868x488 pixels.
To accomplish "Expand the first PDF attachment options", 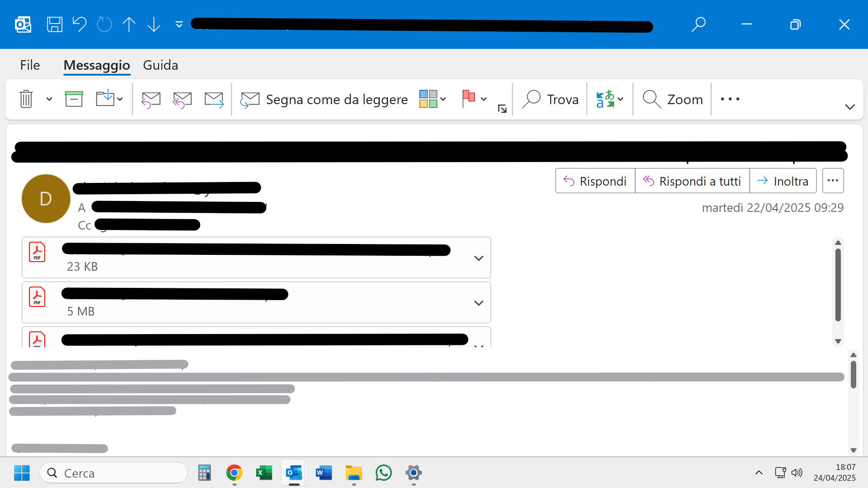I will click(478, 258).
